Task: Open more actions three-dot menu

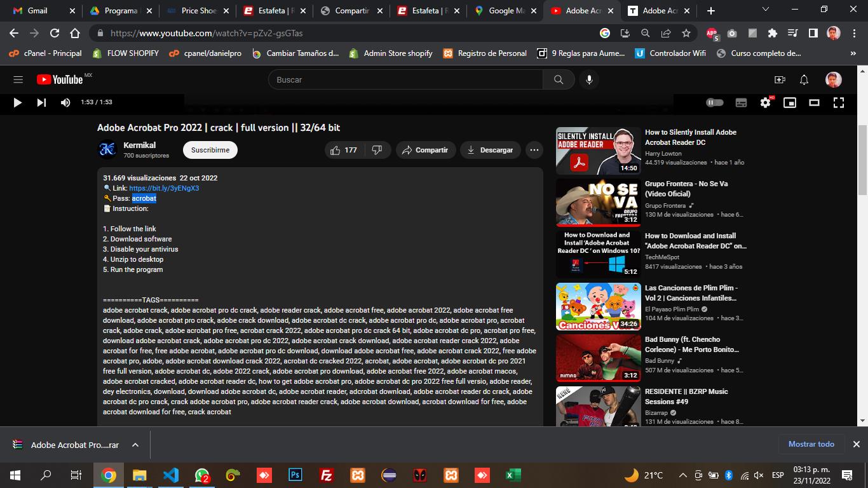Action: click(534, 150)
